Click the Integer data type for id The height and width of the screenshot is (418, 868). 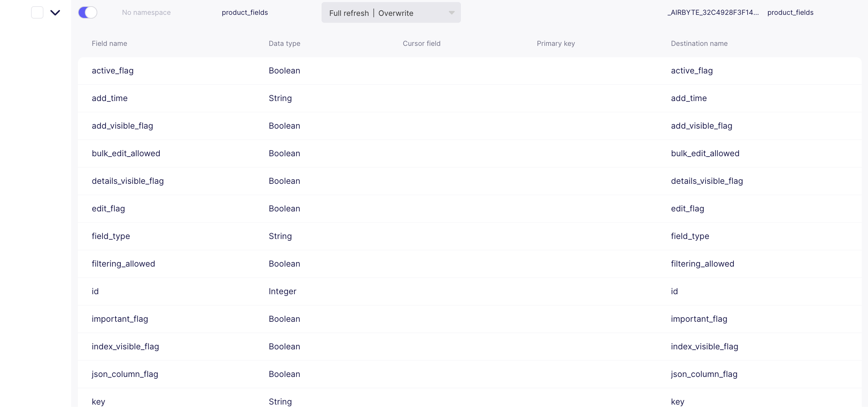pos(282,291)
